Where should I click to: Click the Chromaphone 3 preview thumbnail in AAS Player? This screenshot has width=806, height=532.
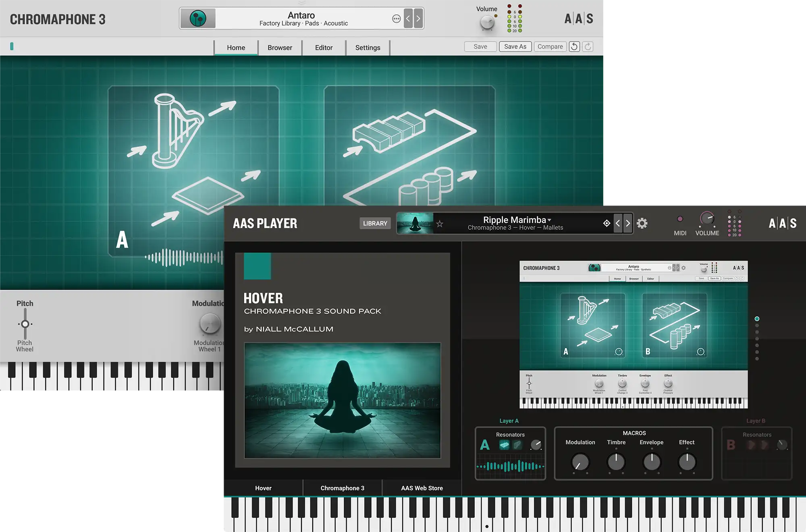[x=634, y=335]
